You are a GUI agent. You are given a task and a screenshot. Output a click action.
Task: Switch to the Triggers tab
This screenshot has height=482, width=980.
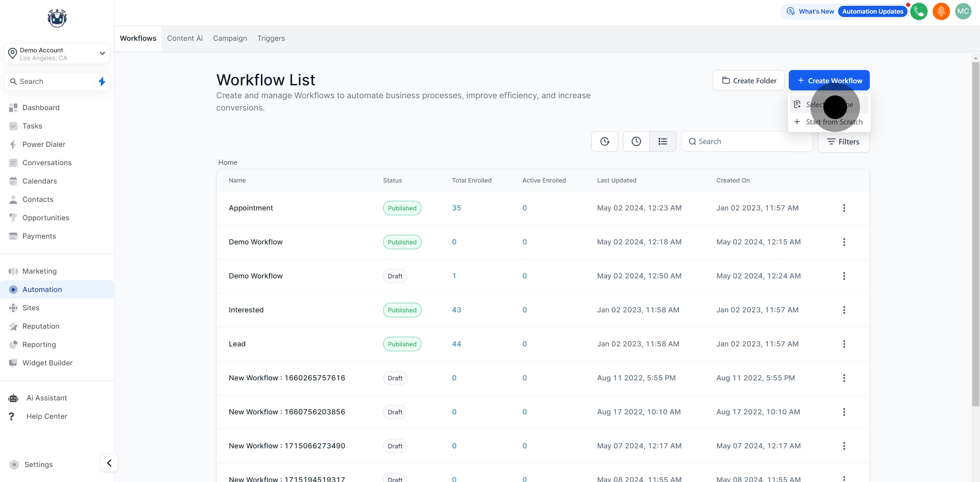pyautogui.click(x=271, y=38)
